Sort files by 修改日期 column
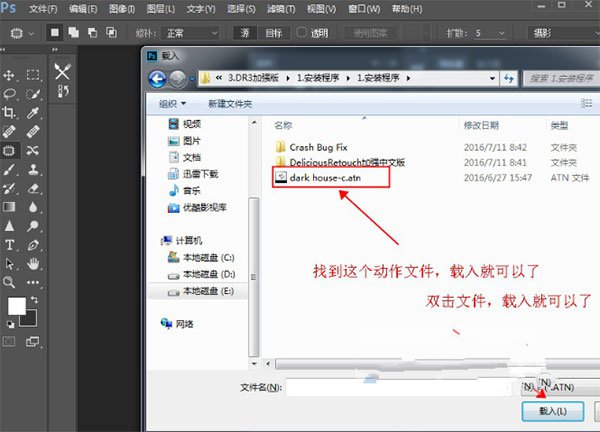The width and height of the screenshot is (600, 432). click(x=481, y=126)
